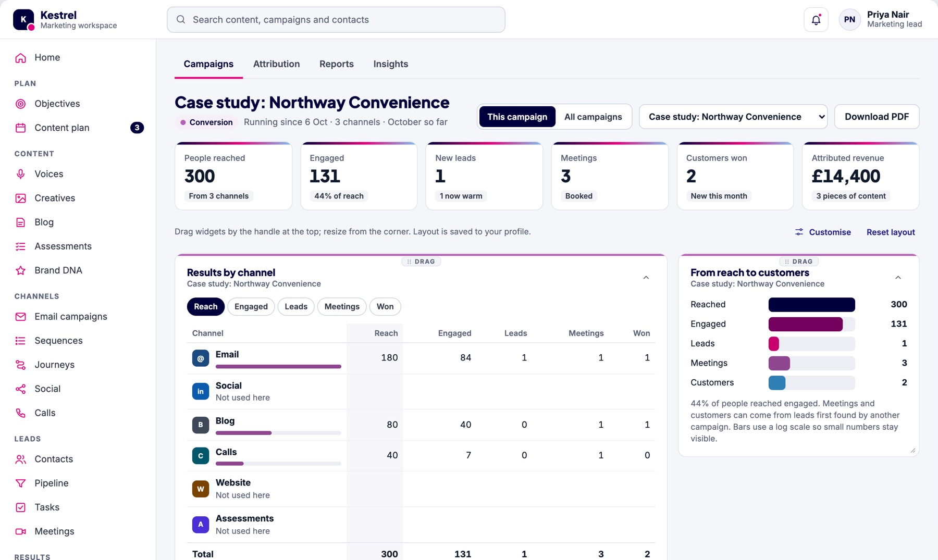Switch to the Insights tab

(x=391, y=64)
